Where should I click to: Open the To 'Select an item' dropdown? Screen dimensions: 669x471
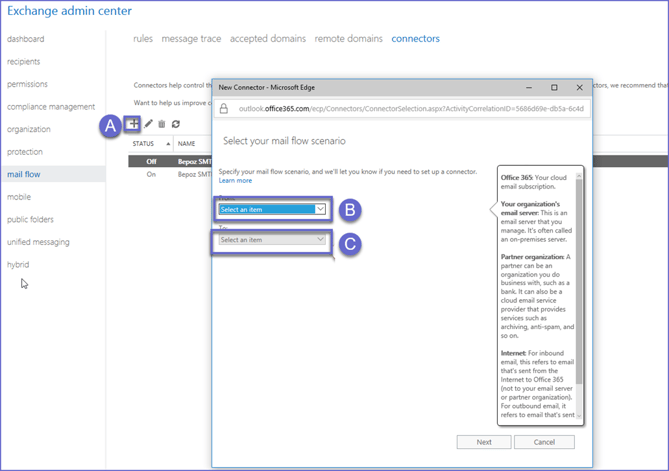point(272,240)
